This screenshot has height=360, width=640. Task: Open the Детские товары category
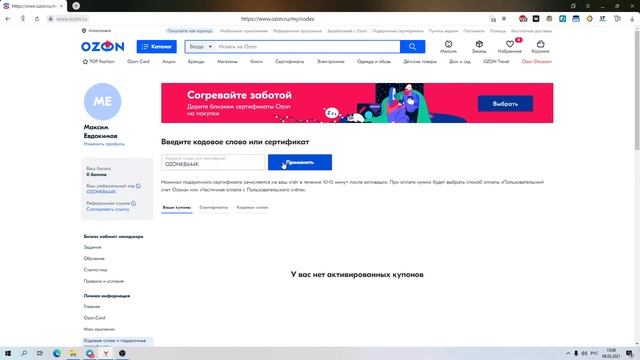pyautogui.click(x=420, y=62)
